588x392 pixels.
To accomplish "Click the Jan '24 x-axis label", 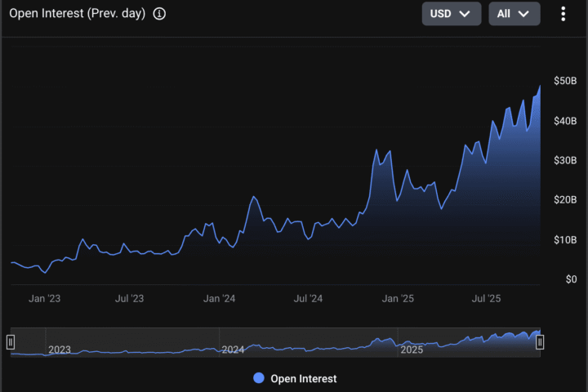I will pos(220,299).
